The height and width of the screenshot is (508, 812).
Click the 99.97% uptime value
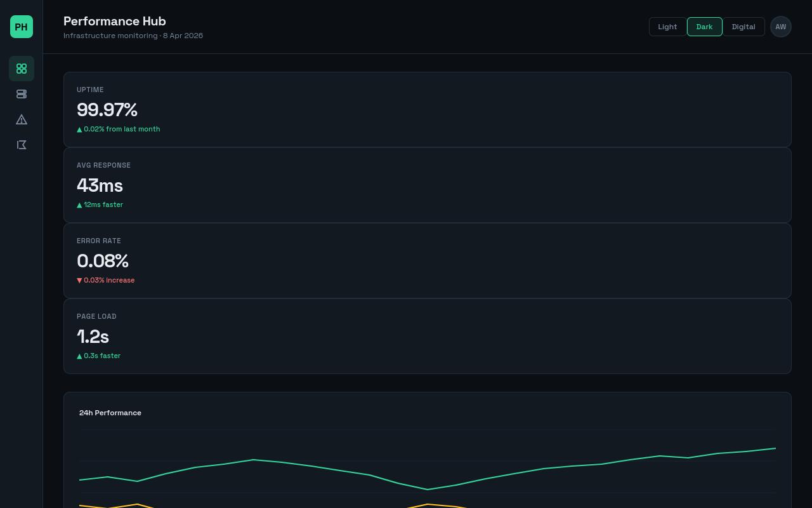107,110
